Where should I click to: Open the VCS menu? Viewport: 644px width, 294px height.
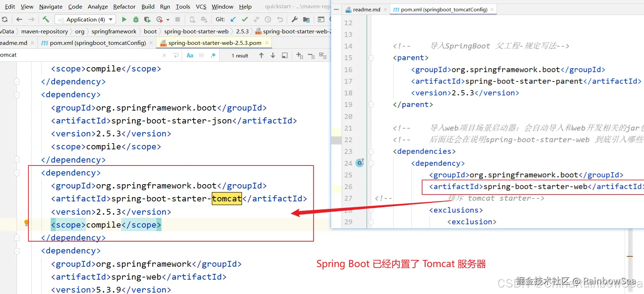coord(201,6)
